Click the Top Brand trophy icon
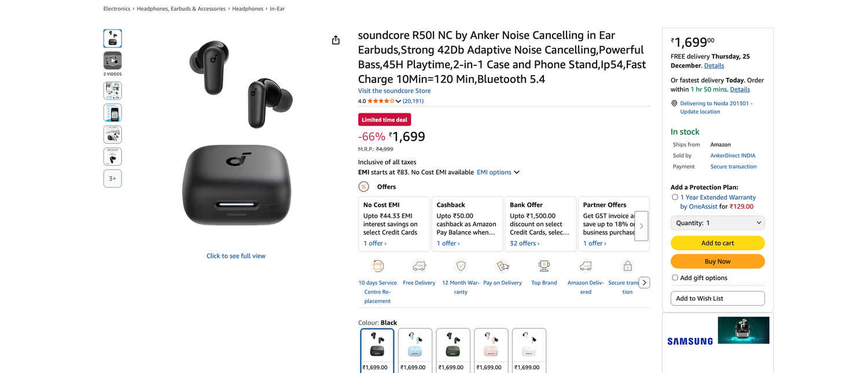The image size is (868, 373). coord(544,266)
